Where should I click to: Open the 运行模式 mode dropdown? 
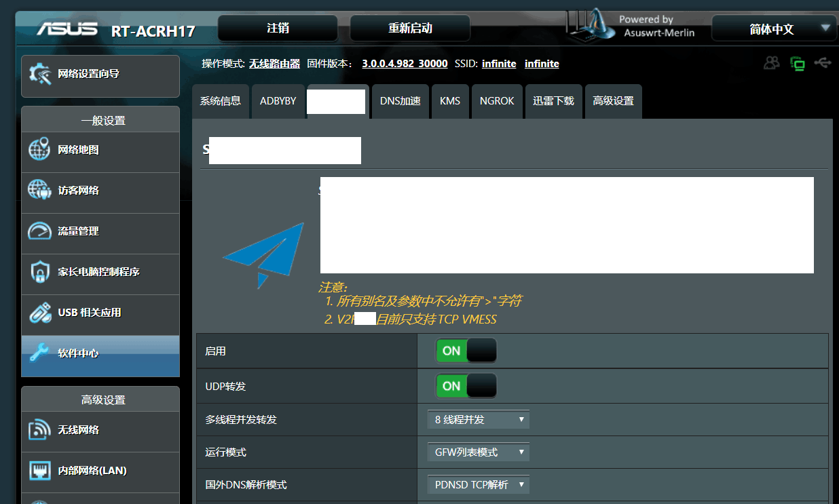(478, 452)
